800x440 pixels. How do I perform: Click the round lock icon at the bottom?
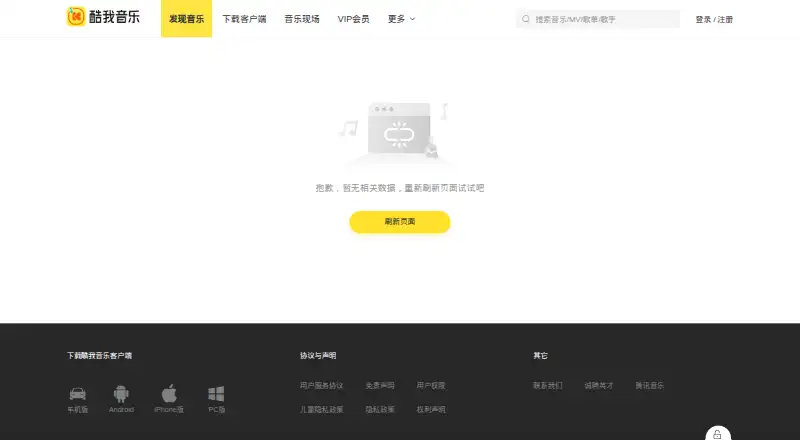point(717,434)
